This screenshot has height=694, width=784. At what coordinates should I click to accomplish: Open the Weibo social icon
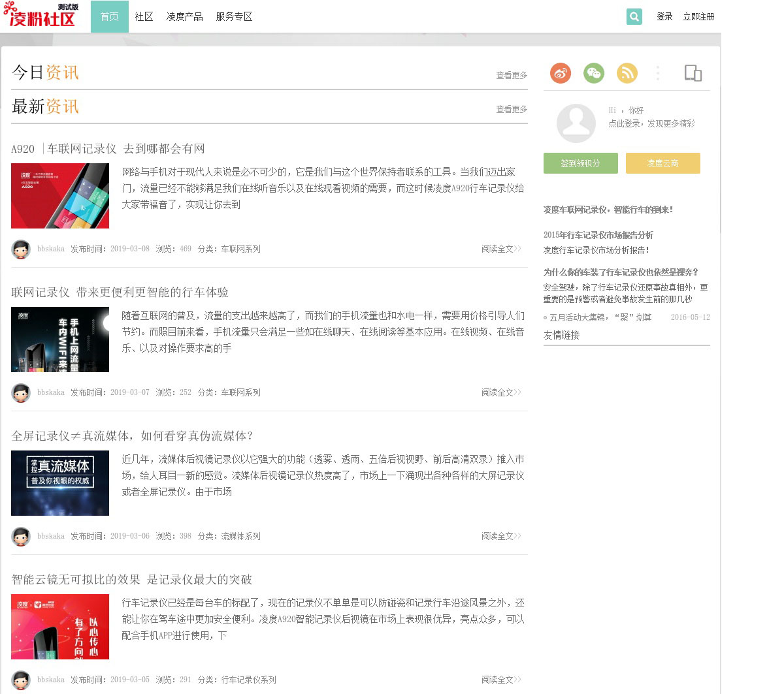tap(561, 73)
